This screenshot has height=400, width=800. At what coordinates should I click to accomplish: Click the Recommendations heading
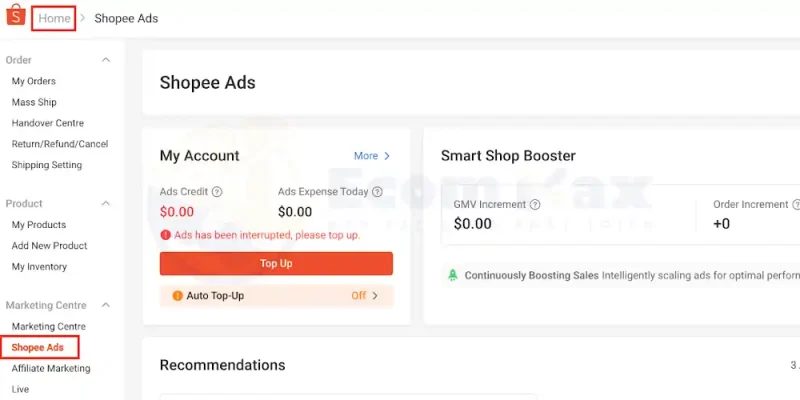tap(222, 365)
